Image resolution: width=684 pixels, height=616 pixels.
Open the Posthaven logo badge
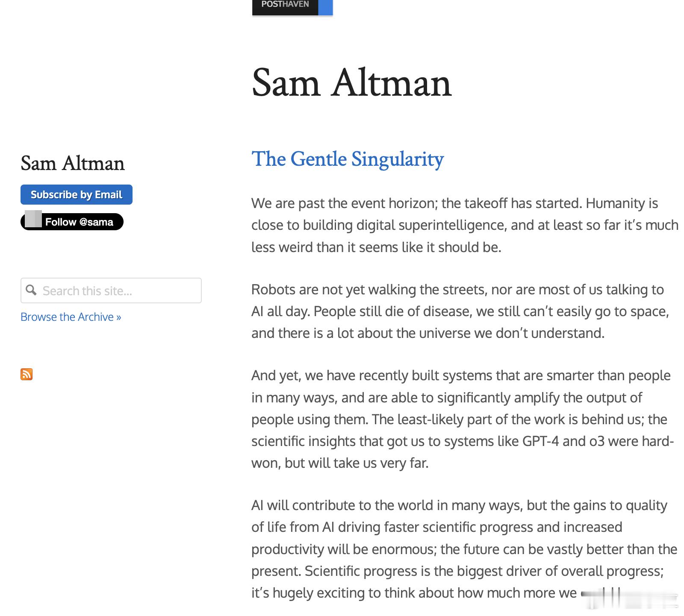point(292,7)
